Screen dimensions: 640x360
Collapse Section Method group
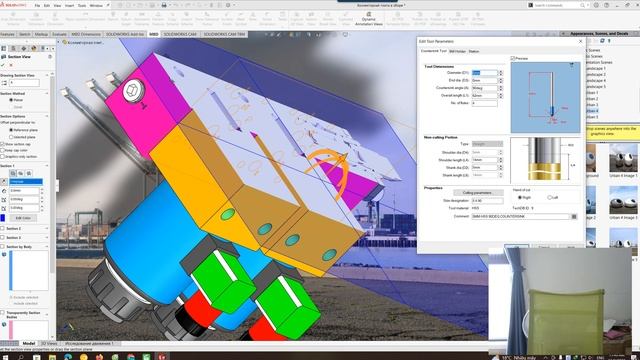tap(47, 93)
